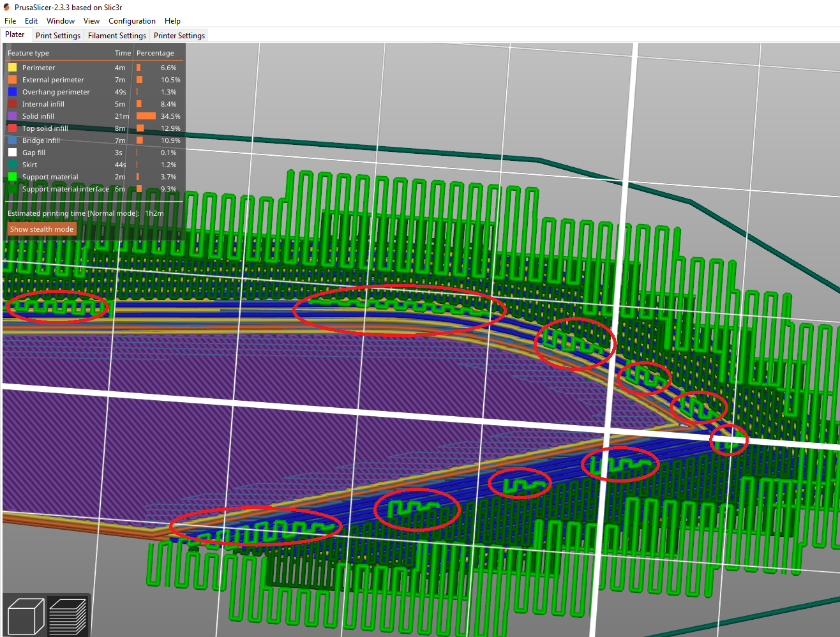Viewport: 840px width, 637px height.
Task: Toggle Skirt legend entry visibility
Action: [29, 165]
